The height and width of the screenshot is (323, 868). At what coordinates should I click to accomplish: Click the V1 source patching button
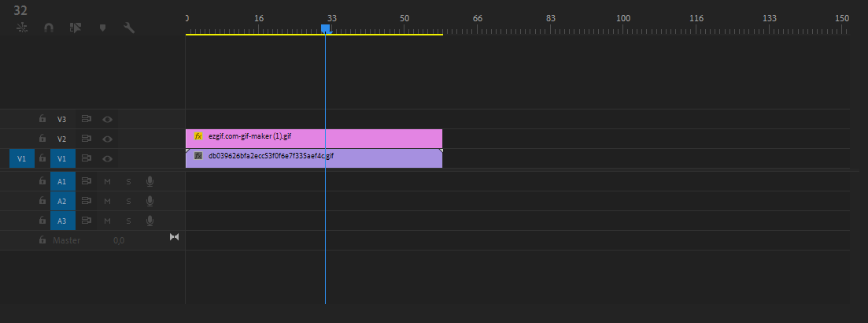[22, 159]
